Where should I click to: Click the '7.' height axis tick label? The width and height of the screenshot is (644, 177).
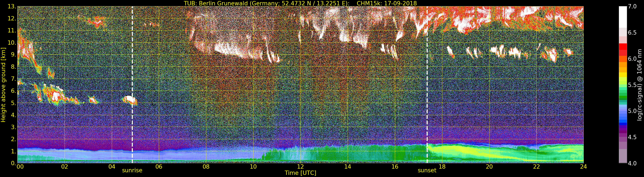pyautogui.click(x=14, y=79)
